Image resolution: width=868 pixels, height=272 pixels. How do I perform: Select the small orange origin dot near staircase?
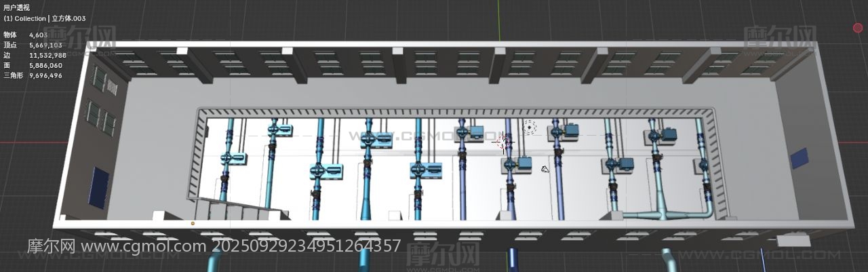click(193, 222)
